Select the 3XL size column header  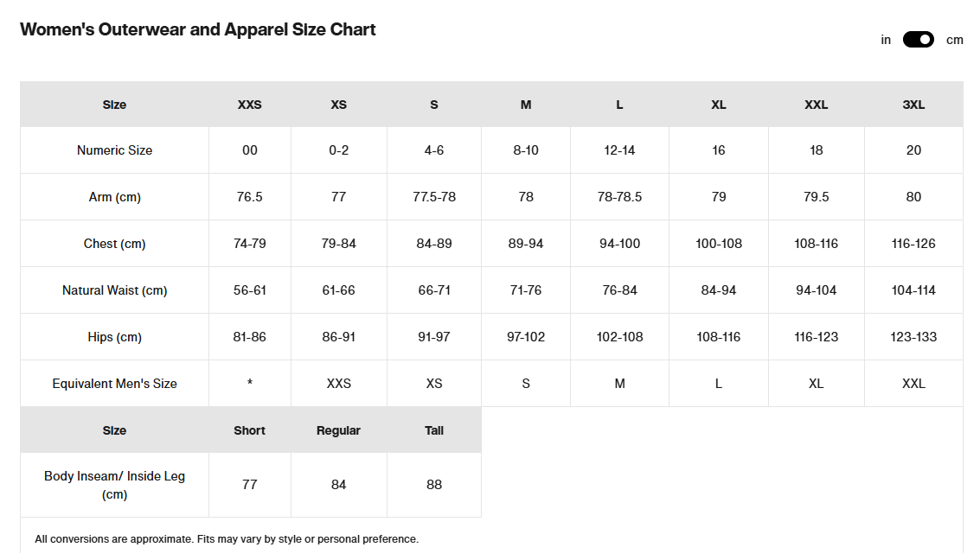(913, 105)
